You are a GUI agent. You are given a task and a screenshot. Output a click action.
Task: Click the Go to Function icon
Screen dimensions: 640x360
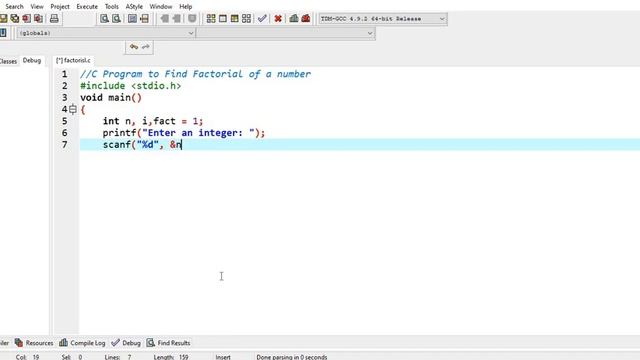click(x=132, y=18)
